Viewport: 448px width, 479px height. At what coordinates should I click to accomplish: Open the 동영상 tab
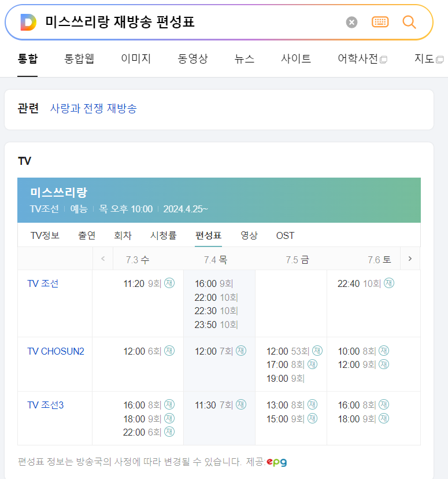click(x=192, y=58)
